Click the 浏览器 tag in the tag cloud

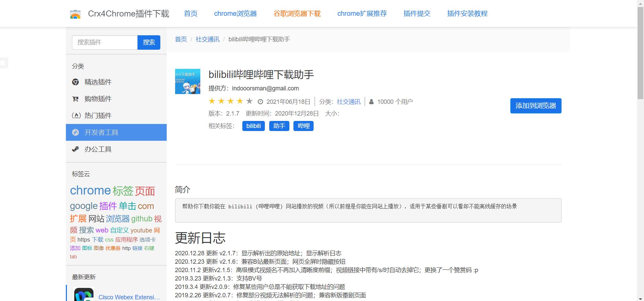pos(118,219)
